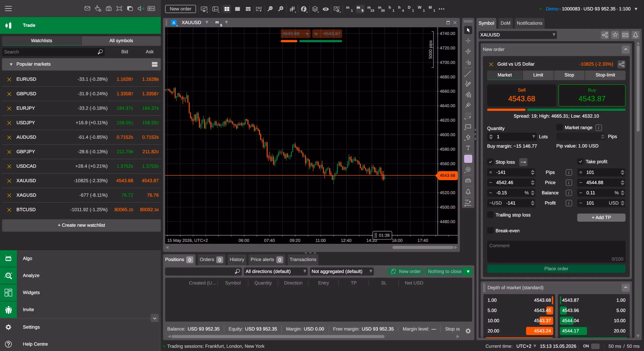This screenshot has height=351, width=644.
Task: Click the Place order button
Action: tap(556, 269)
